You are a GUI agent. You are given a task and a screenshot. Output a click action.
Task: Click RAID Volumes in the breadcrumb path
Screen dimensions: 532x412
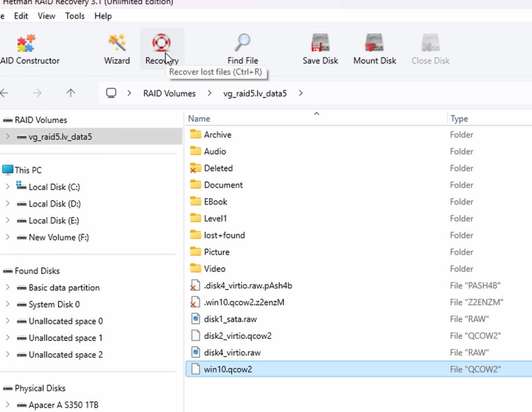pos(169,93)
